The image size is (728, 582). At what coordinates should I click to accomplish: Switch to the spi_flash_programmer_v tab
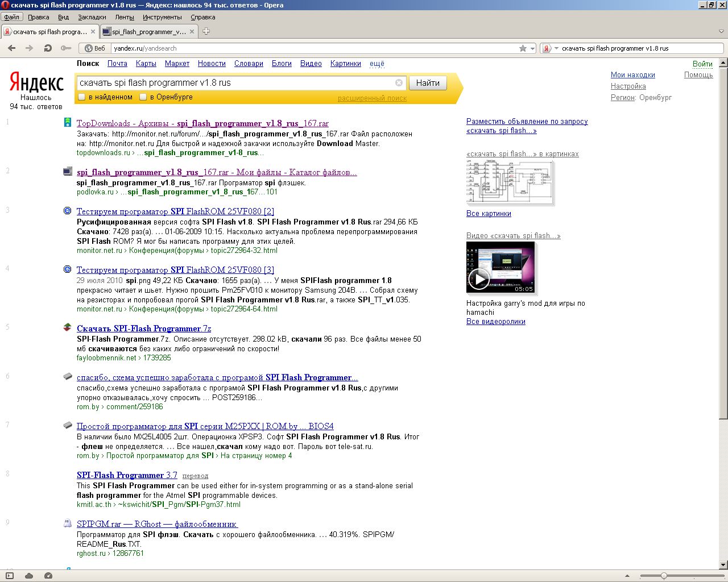(x=149, y=31)
